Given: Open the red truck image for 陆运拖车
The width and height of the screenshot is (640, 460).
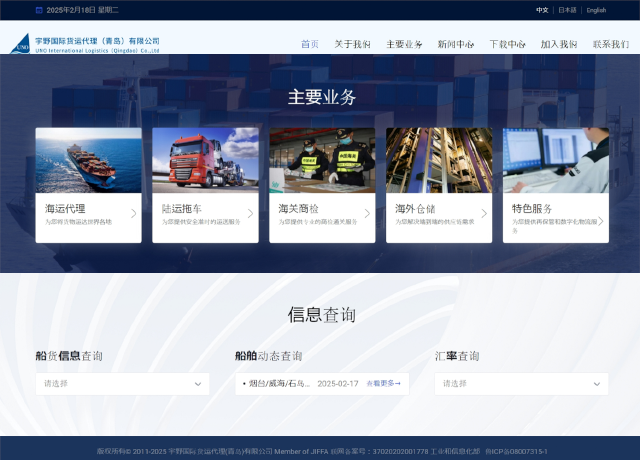Looking at the screenshot, I should [x=205, y=160].
